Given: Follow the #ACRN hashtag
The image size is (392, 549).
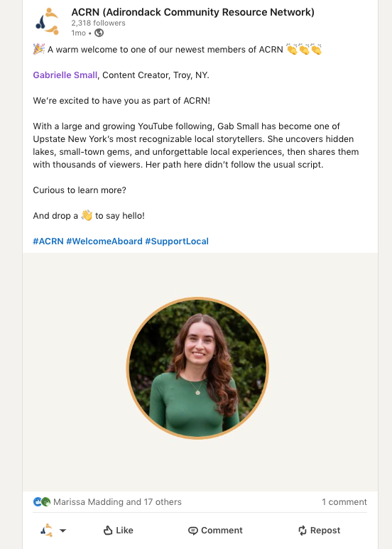Looking at the screenshot, I should coord(48,241).
